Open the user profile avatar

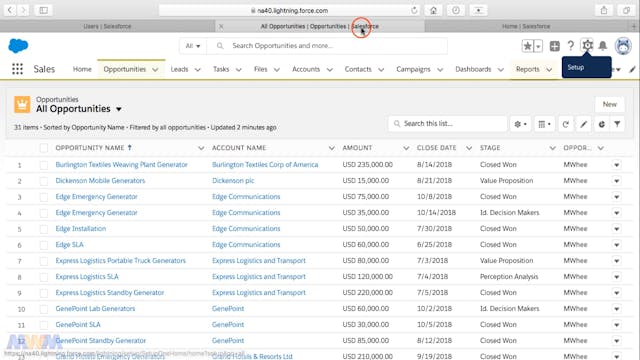point(623,46)
